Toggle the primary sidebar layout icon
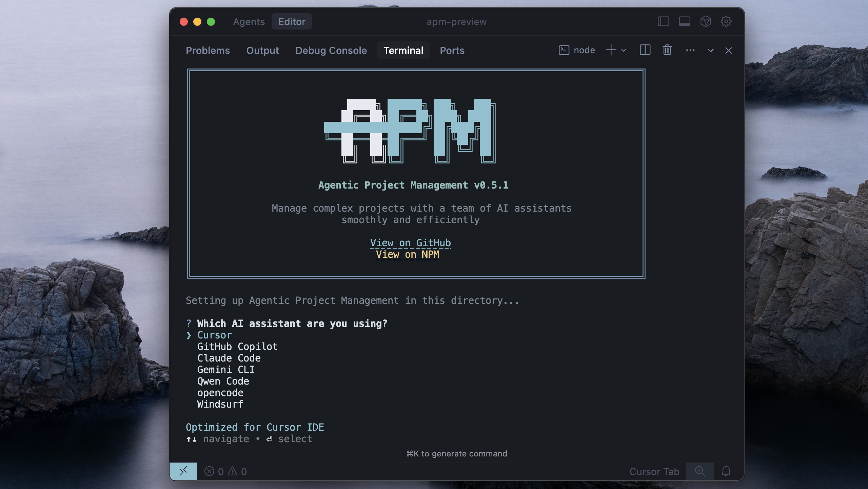868x489 pixels. tap(664, 21)
